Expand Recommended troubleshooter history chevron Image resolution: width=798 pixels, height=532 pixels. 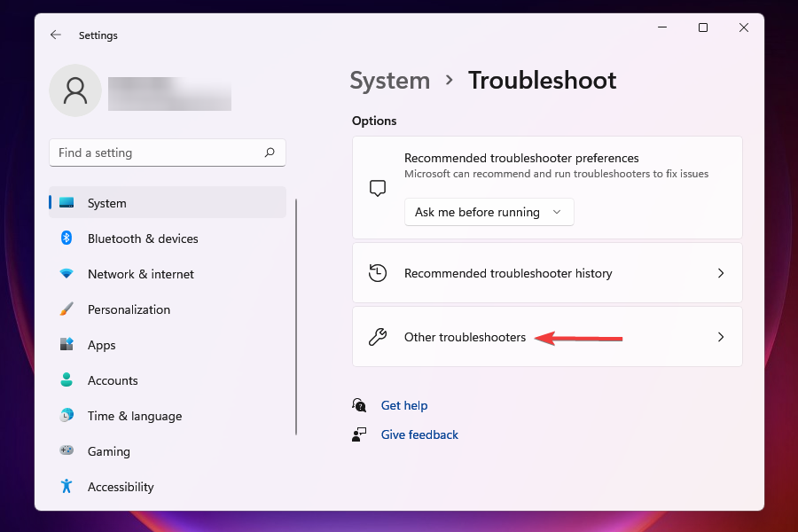(x=721, y=273)
